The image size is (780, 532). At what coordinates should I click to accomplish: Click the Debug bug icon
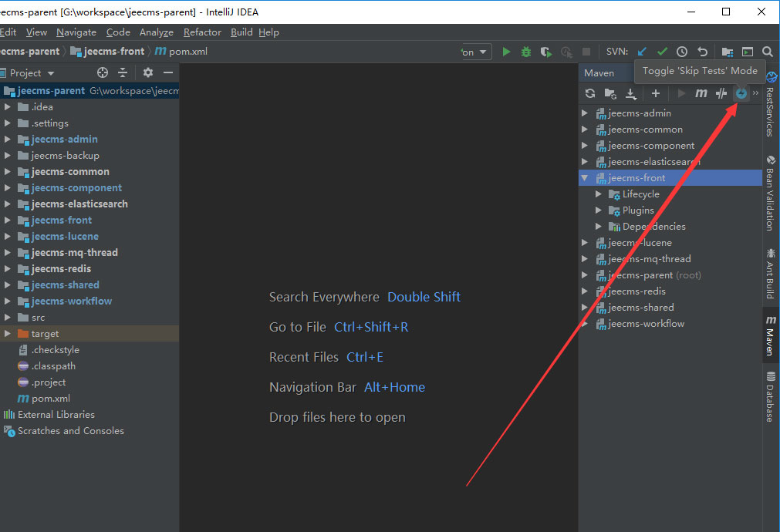(526, 52)
